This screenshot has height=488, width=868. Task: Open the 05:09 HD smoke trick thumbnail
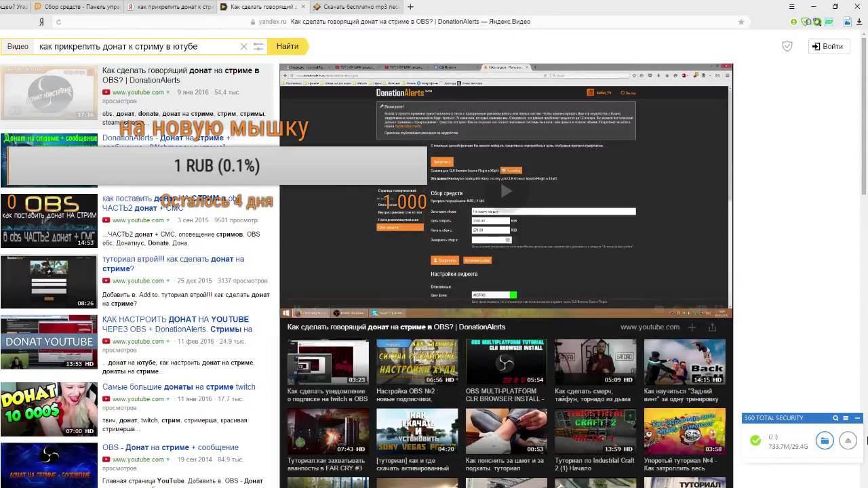click(x=595, y=362)
